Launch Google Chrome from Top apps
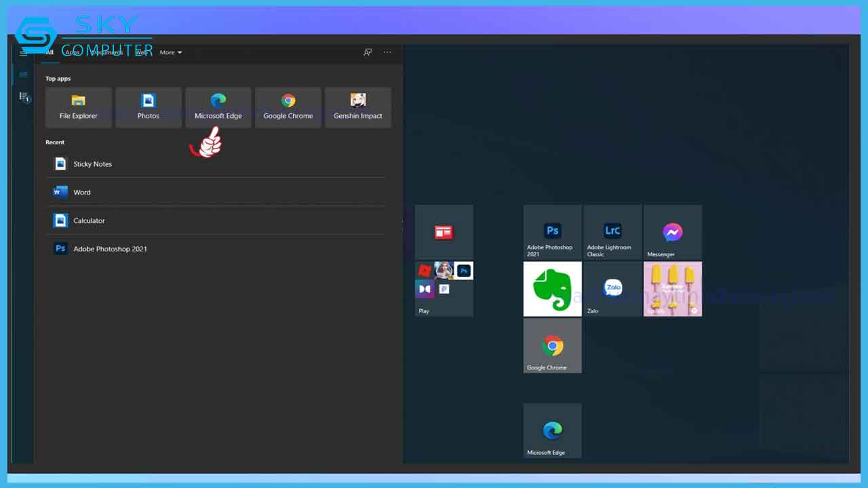This screenshot has height=488, width=868. tap(288, 107)
